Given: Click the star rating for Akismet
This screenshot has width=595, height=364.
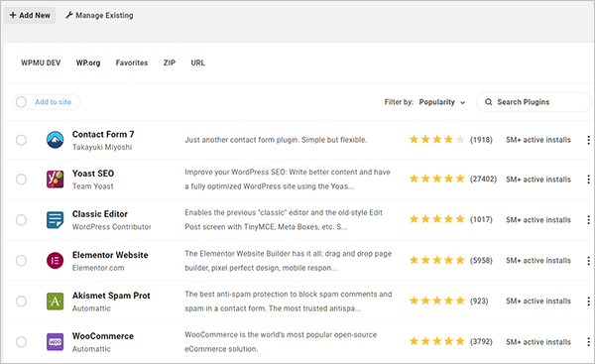Looking at the screenshot, I should coord(436,301).
